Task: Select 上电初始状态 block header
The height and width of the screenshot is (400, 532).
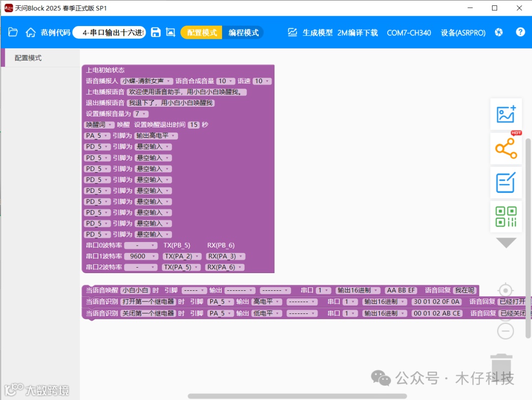Action: [105, 70]
